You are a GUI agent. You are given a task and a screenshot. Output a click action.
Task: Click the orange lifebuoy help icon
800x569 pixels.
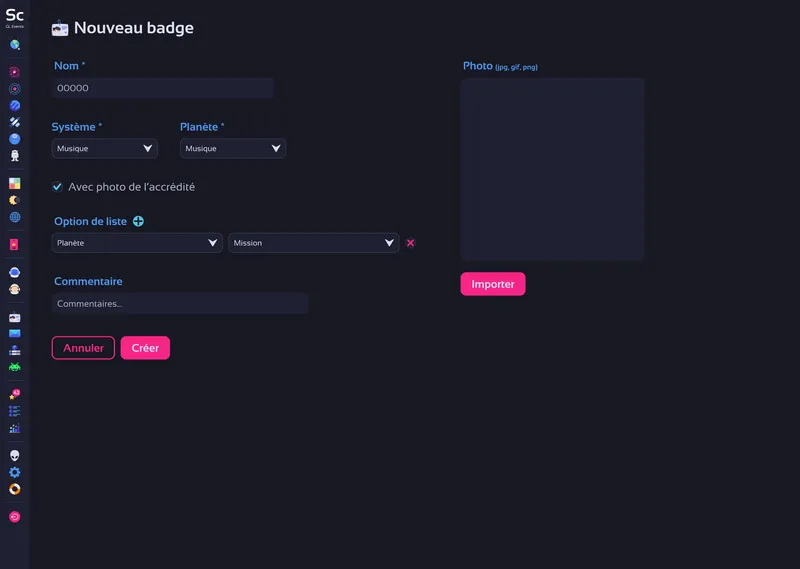[x=15, y=489]
